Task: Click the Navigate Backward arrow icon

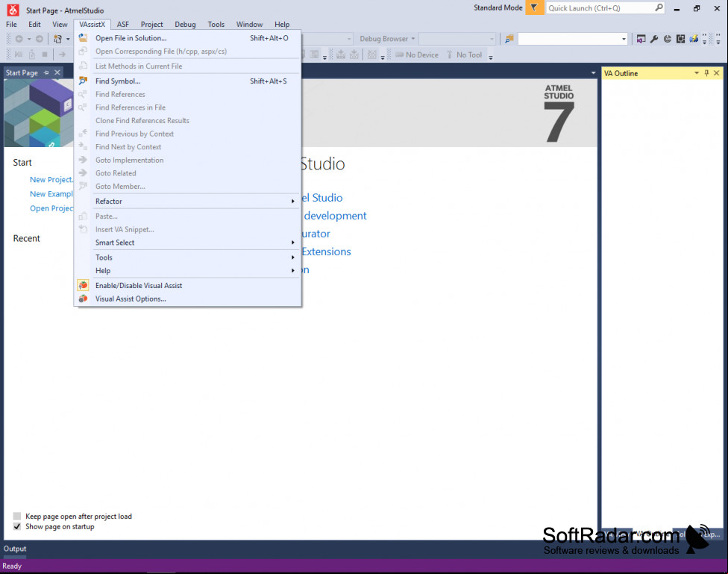Action: 19,39
